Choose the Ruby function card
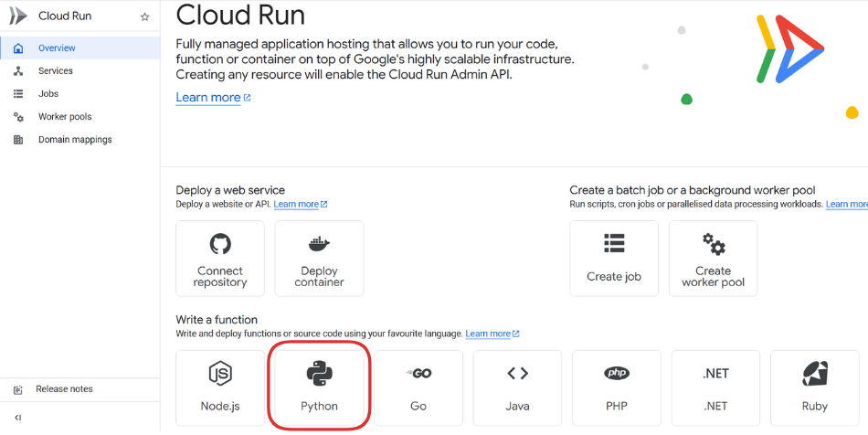Image resolution: width=868 pixels, height=435 pixels. coord(815,388)
